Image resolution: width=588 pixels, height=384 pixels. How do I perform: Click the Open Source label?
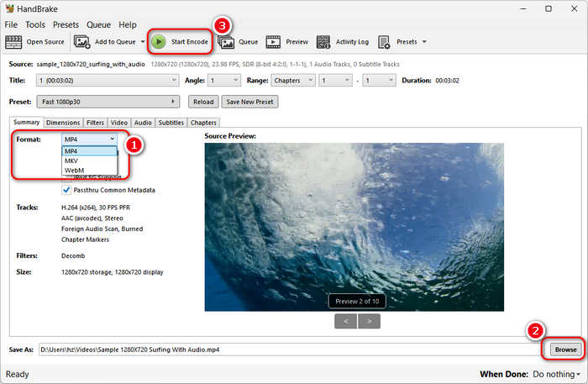[x=45, y=42]
